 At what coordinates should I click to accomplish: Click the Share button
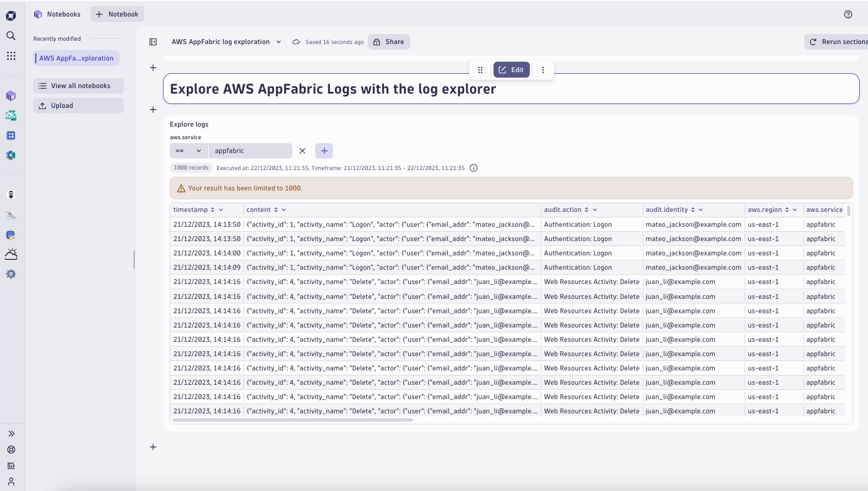389,42
